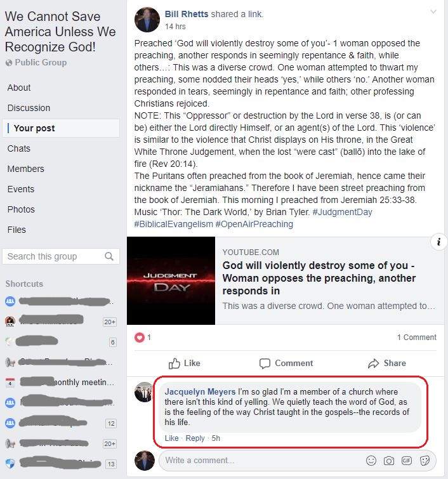Go to the Discussion tab
This screenshot has height=479, width=448.
pyautogui.click(x=29, y=108)
